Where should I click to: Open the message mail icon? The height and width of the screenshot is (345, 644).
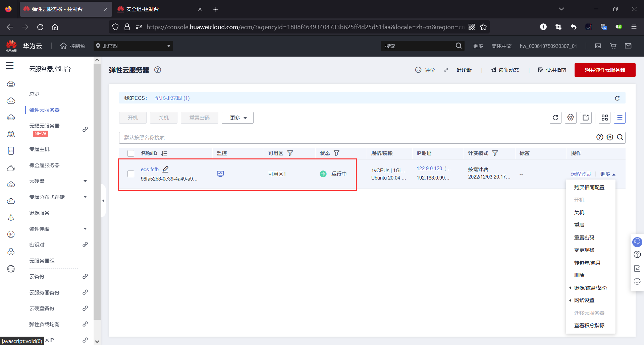click(628, 46)
